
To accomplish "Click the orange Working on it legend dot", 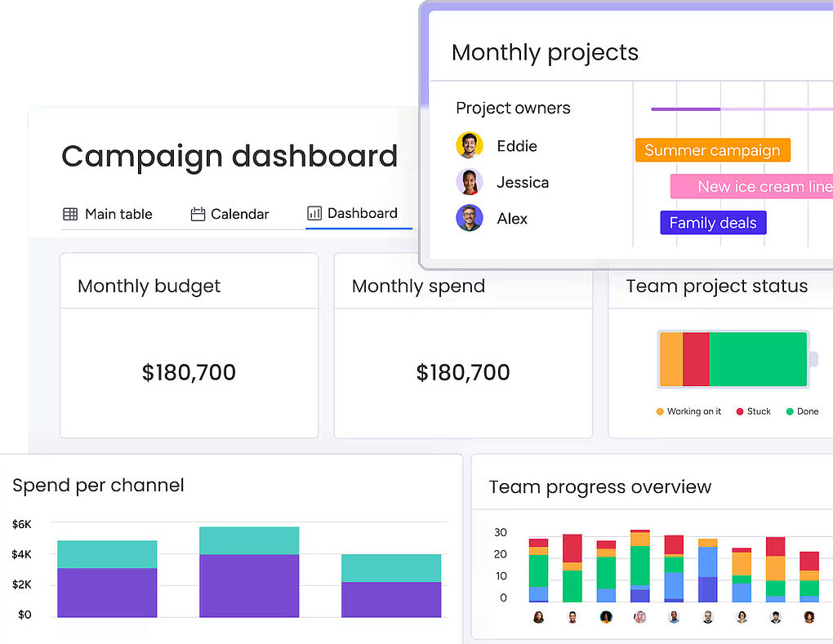I will [x=660, y=412].
